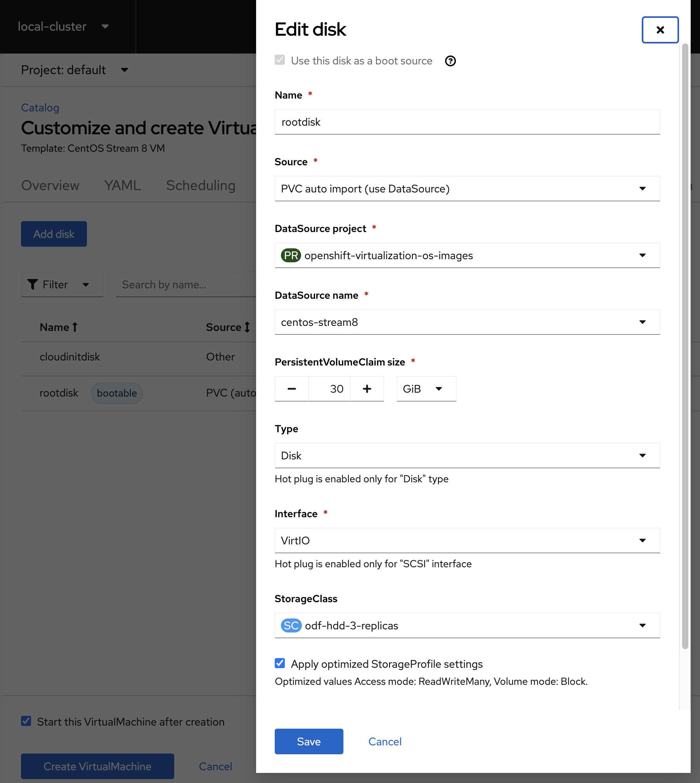
Task: Toggle Apply optimized StorageProfile settings checkbox
Action: [x=280, y=663]
